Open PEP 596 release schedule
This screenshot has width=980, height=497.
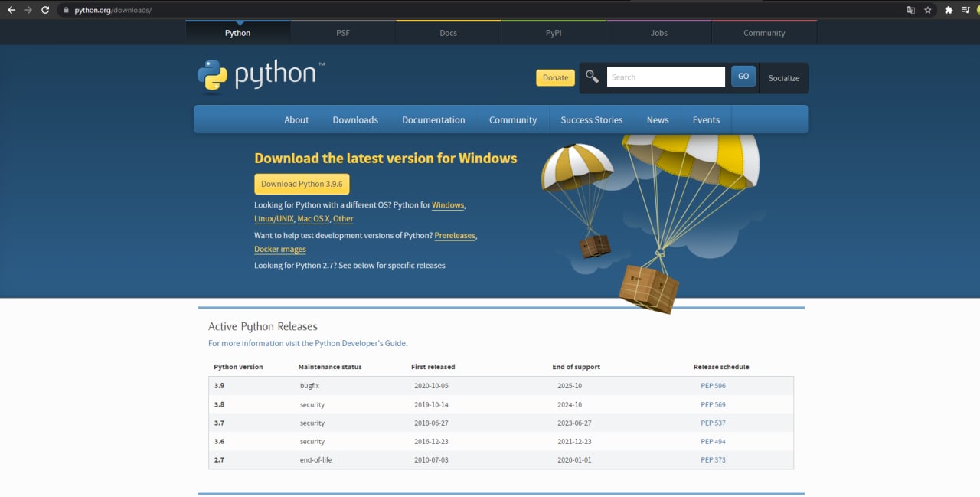click(713, 386)
